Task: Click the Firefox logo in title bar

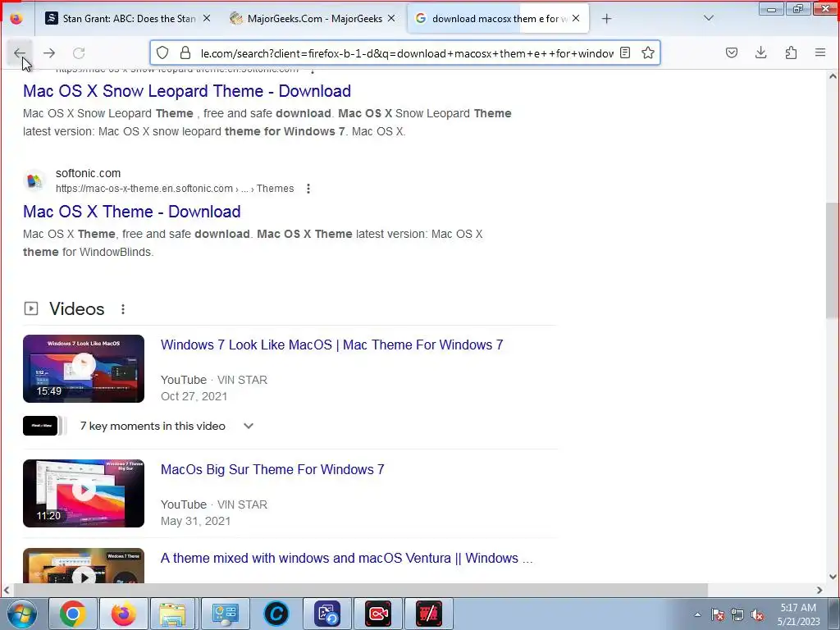Action: (x=16, y=18)
